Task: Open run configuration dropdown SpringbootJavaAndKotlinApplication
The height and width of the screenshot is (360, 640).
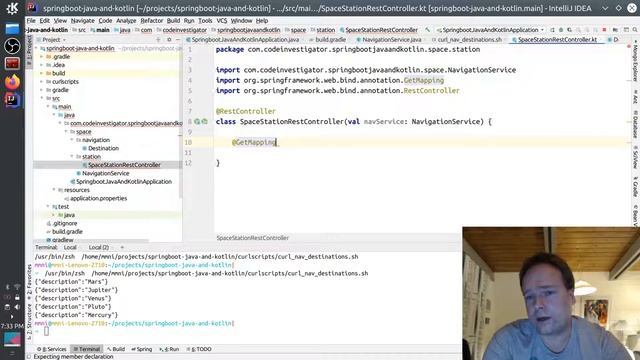Action: coord(490,30)
